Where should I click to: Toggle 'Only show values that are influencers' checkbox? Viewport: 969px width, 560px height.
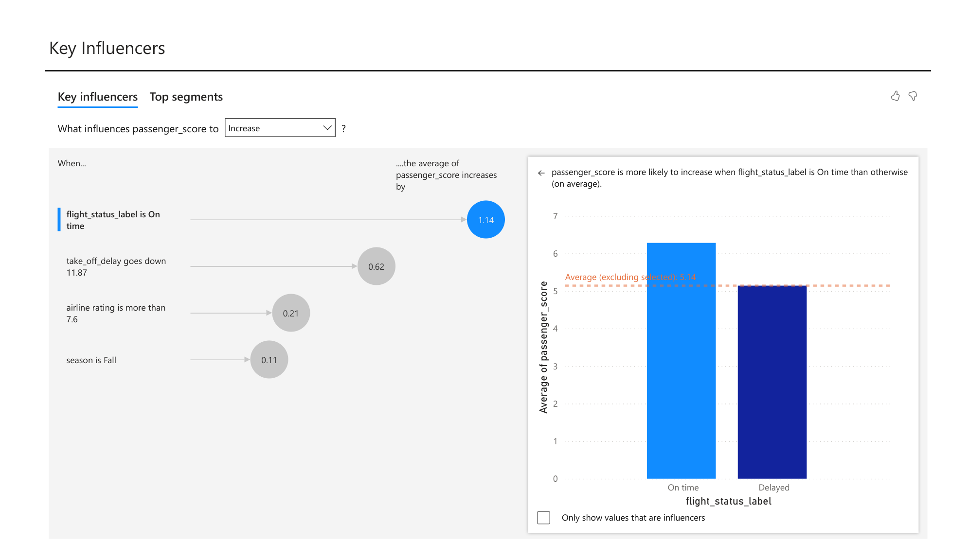tap(543, 518)
